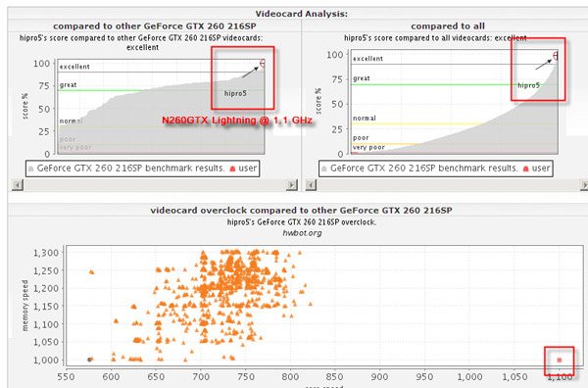Click 'hipro5' label in 'compared to all' chart
This screenshot has width=588, height=388.
(529, 85)
